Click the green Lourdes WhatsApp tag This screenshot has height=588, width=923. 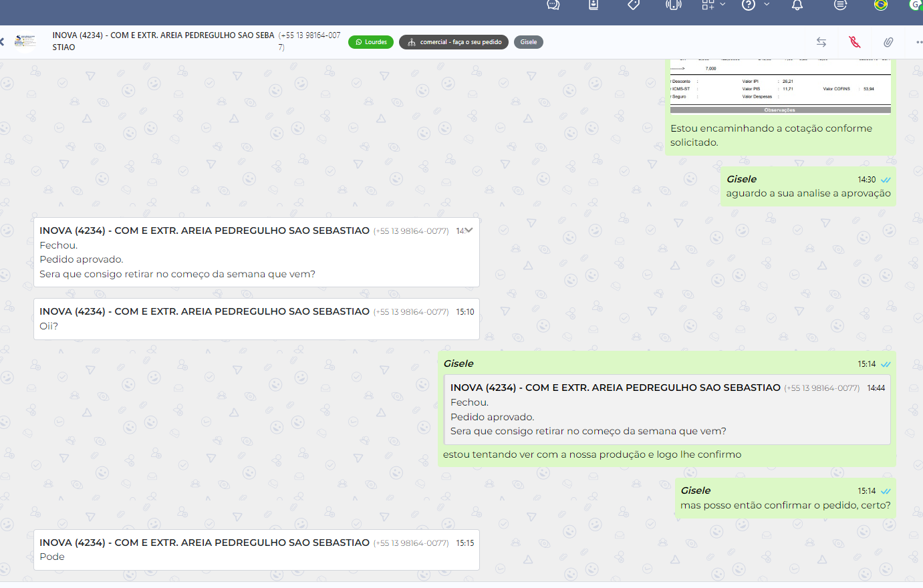pos(371,42)
